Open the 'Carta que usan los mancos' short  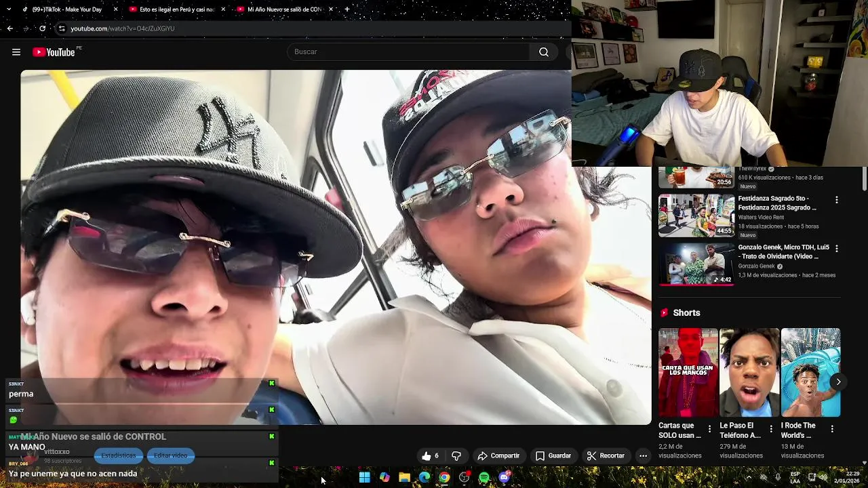pyautogui.click(x=688, y=373)
